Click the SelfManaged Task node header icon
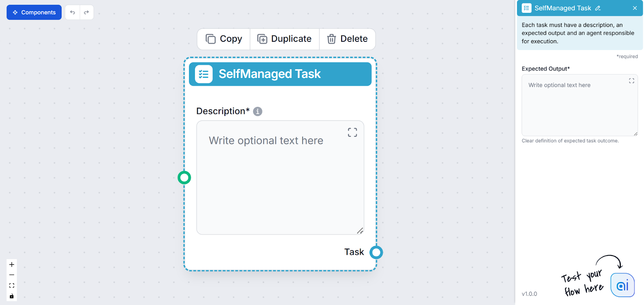 [x=203, y=74]
